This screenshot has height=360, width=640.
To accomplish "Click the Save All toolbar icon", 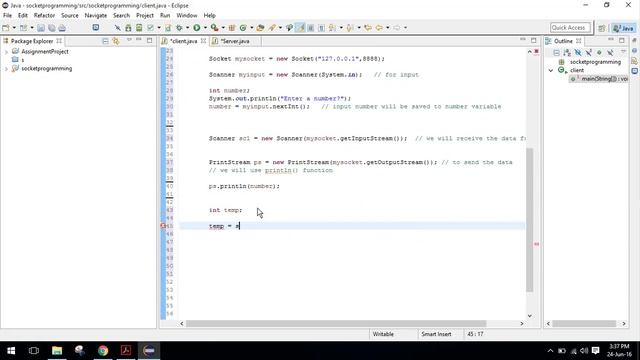I will coord(51,28).
